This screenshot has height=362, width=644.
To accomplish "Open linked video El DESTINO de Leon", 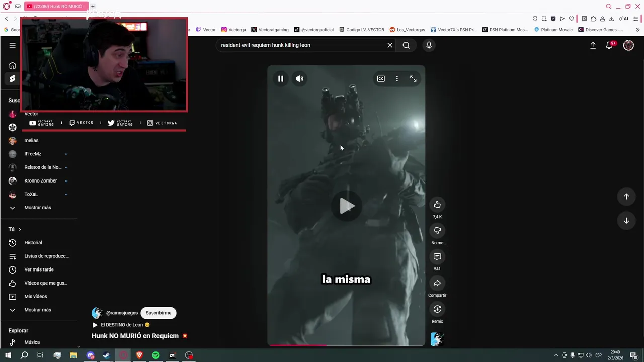I will pyautogui.click(x=121, y=325).
